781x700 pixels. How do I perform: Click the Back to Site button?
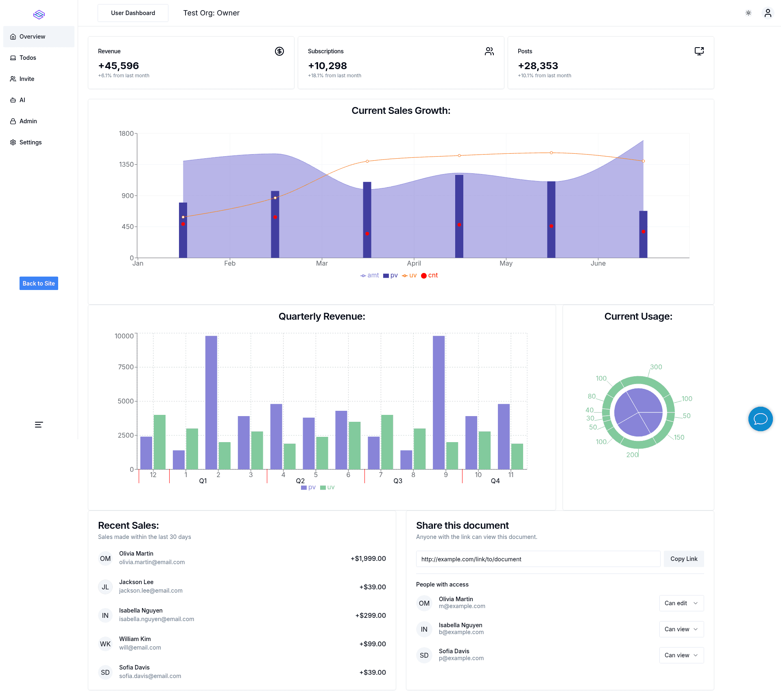click(39, 283)
